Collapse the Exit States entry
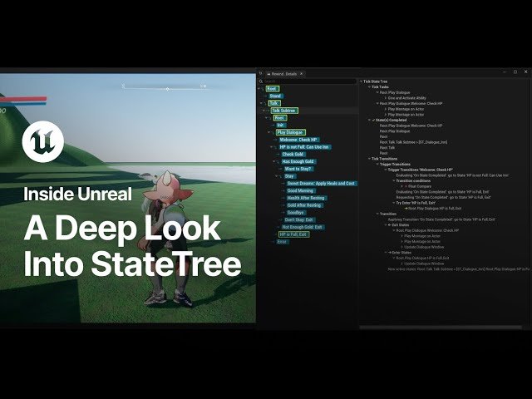The width and height of the screenshot is (532, 399). (386, 225)
